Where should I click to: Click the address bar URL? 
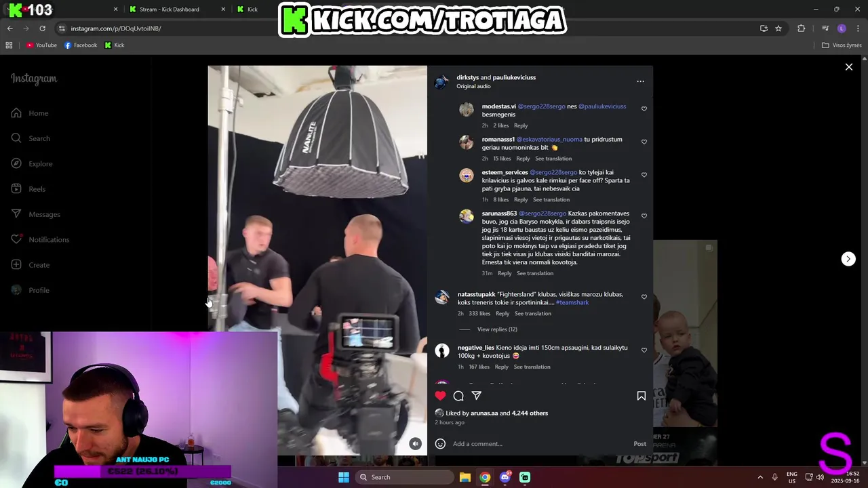click(x=116, y=28)
